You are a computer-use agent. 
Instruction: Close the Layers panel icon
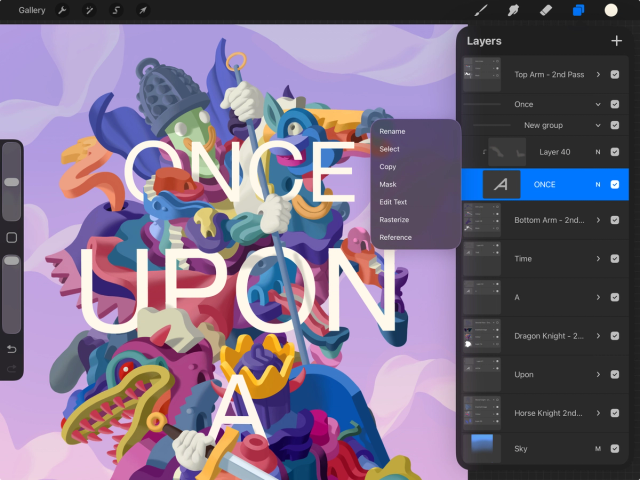578,10
